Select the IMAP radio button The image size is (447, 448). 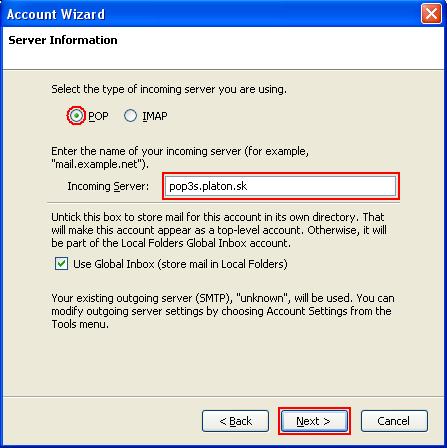(130, 116)
